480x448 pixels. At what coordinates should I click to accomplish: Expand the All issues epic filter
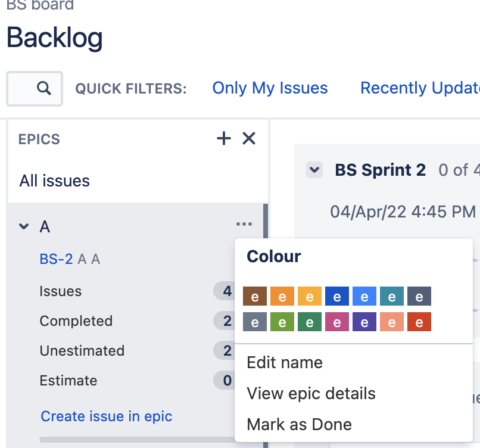click(x=54, y=181)
